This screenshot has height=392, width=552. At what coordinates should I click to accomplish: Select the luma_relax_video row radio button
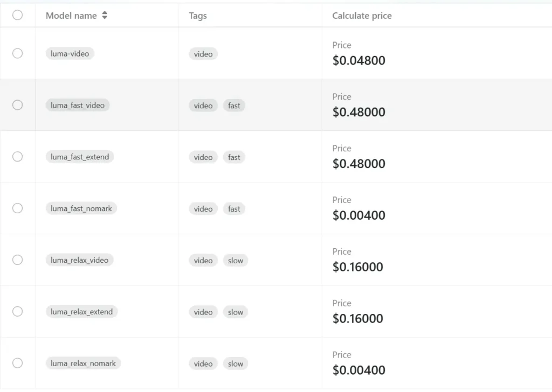pos(17,260)
